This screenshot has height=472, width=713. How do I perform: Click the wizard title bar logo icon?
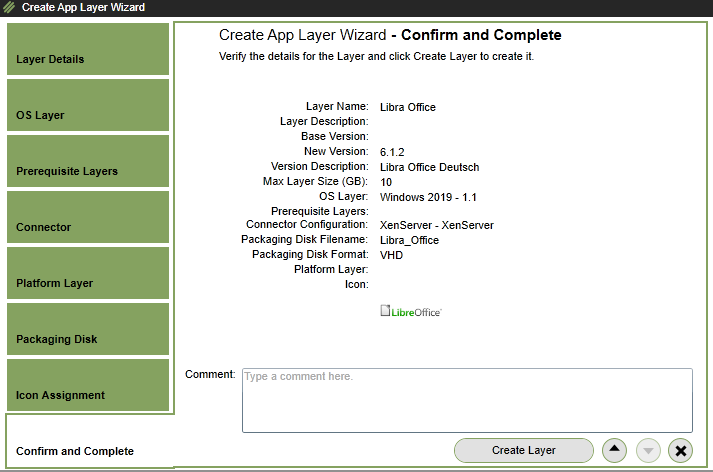click(x=9, y=7)
